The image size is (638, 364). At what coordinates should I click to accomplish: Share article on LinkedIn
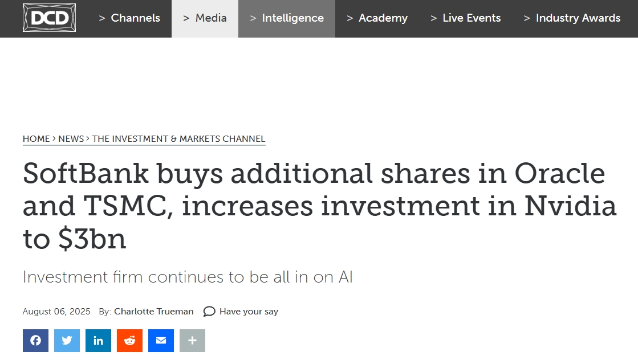[x=98, y=341]
